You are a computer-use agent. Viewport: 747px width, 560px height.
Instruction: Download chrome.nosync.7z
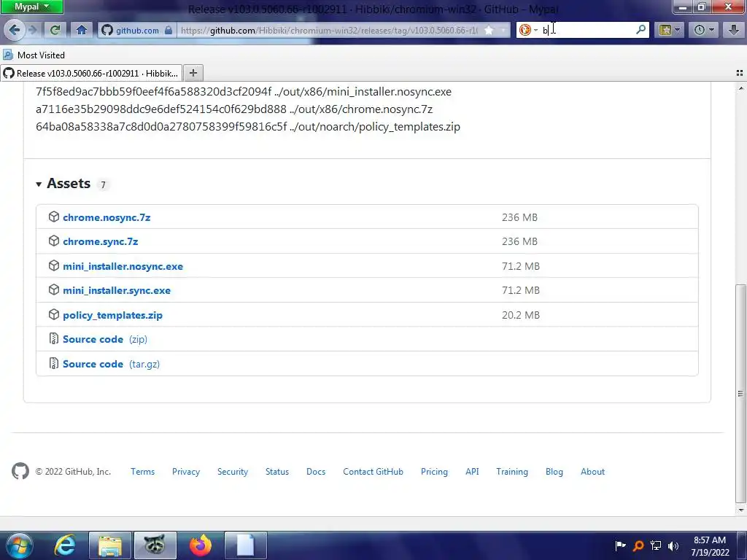pos(107,217)
